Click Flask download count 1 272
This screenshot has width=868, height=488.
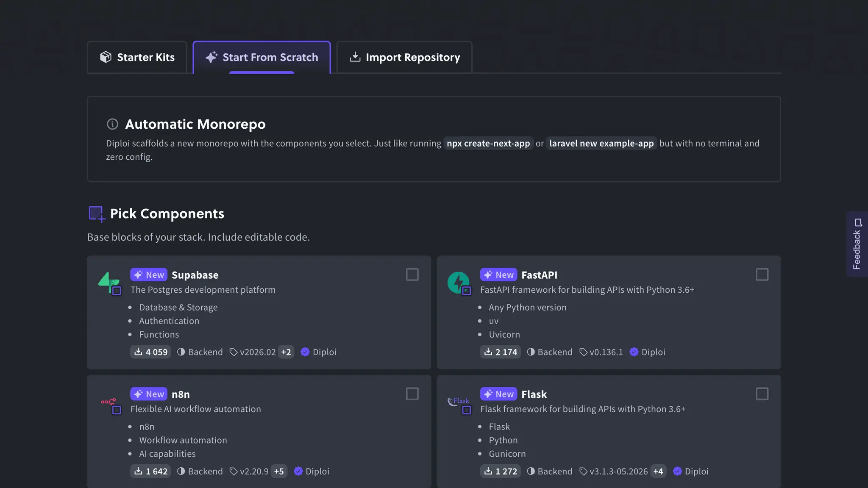(501, 471)
